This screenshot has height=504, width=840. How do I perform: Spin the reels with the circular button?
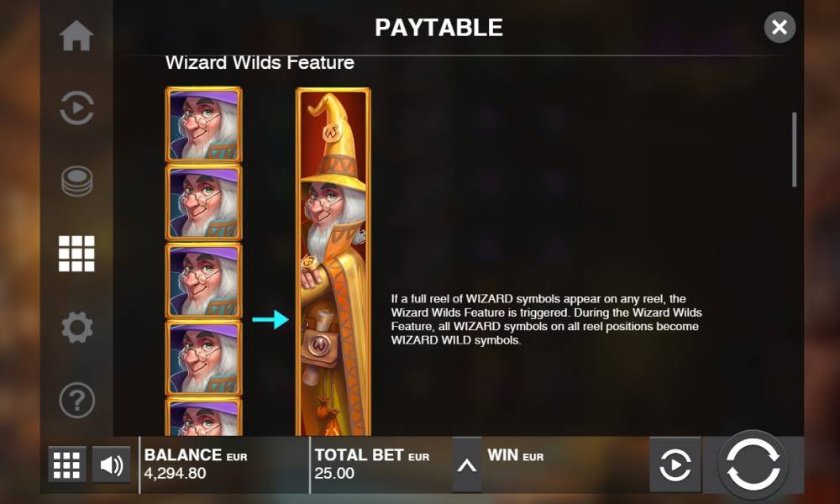[753, 465]
